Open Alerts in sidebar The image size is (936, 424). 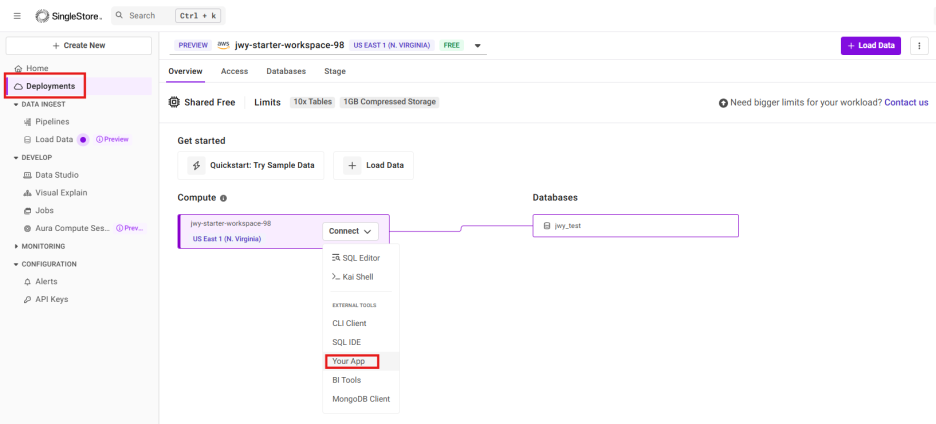point(46,281)
